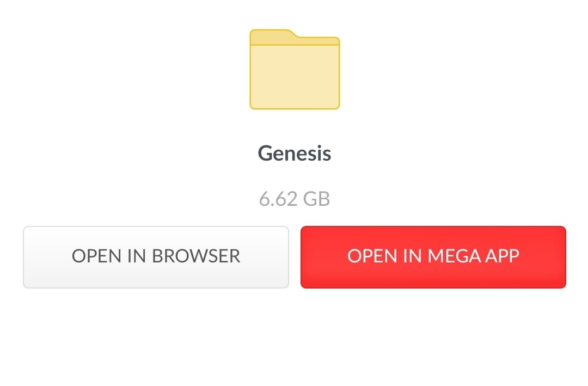Image resolution: width=588 pixels, height=386 pixels.
Task: Open the shared folder via browser button
Action: [x=156, y=257]
